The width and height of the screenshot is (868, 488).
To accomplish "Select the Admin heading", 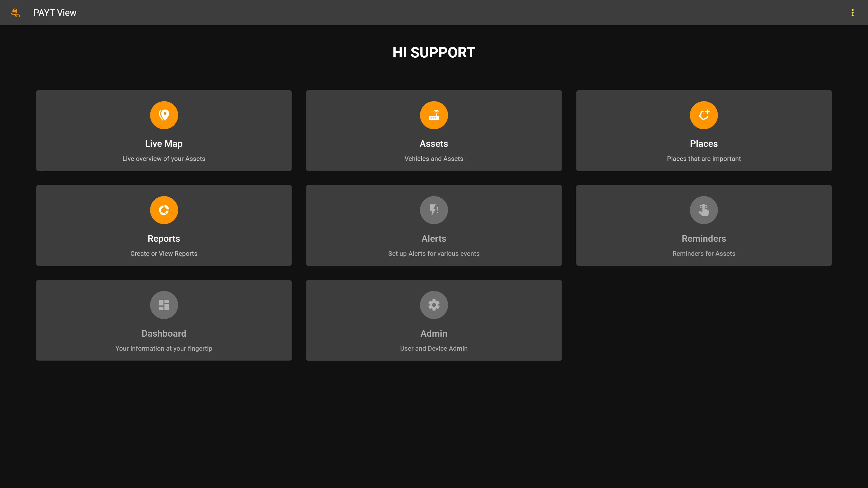I will pos(434,334).
